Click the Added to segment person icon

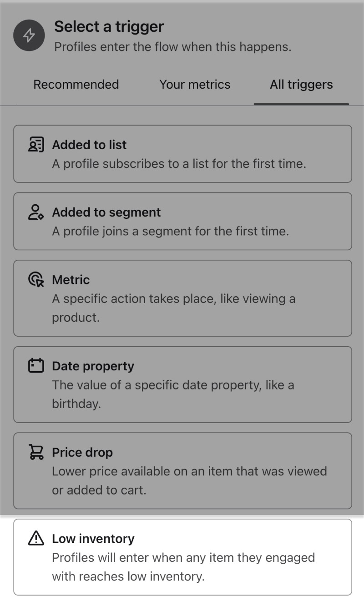click(x=36, y=212)
